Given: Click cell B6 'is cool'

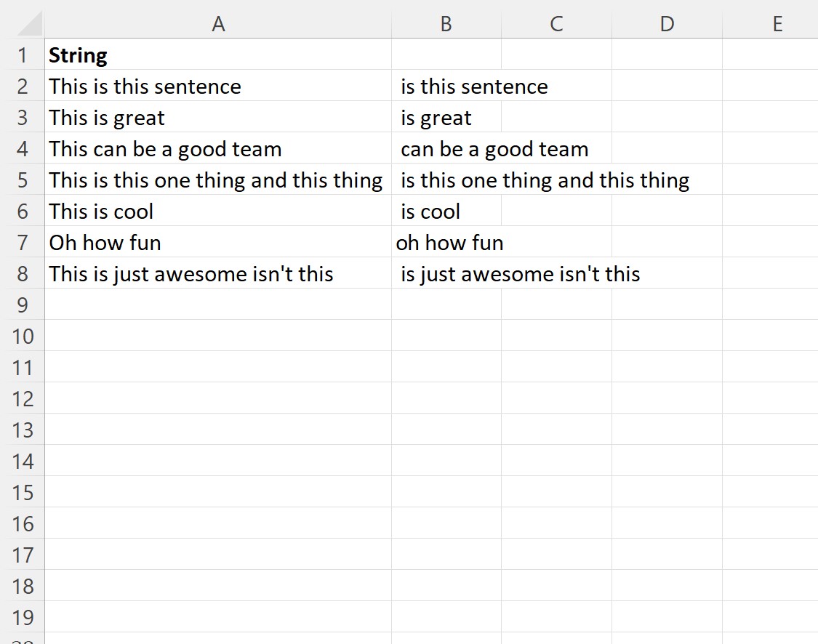Looking at the screenshot, I should pos(446,211).
